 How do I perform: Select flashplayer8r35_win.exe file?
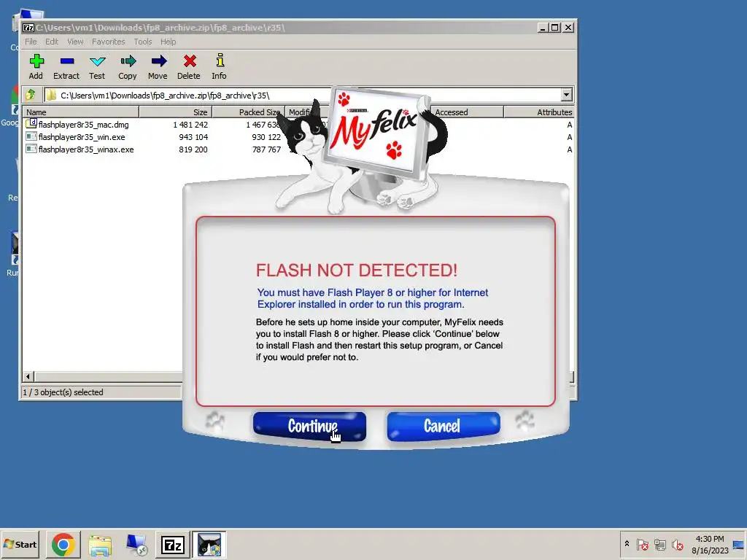(82, 137)
